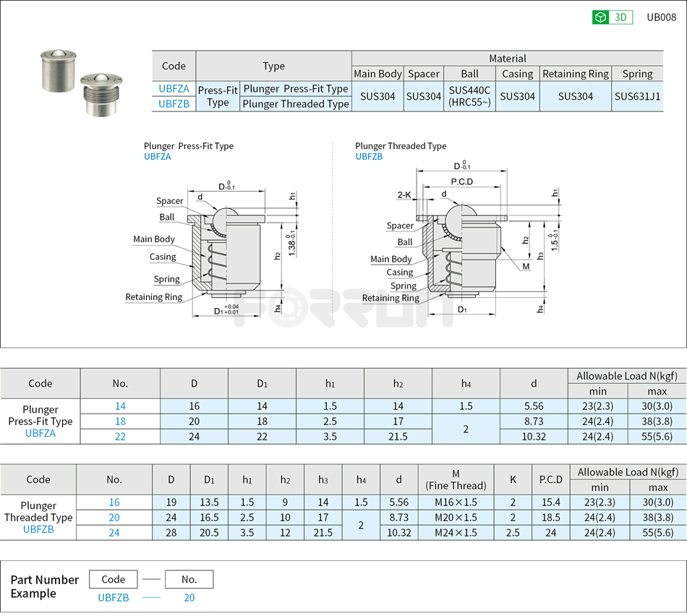Image resolution: width=687 pixels, height=616 pixels.
Task: Click the 20.5 D1 value in UBFZB table
Action: click(209, 533)
